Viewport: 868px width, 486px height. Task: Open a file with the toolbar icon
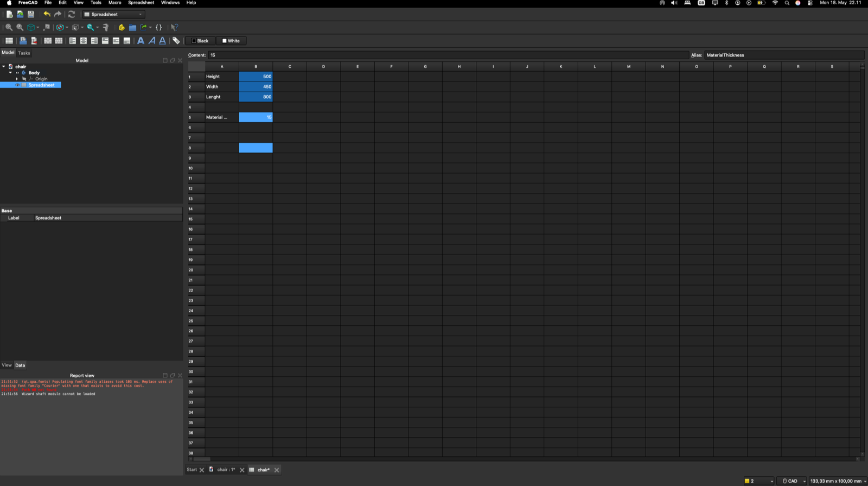pyautogui.click(x=20, y=14)
